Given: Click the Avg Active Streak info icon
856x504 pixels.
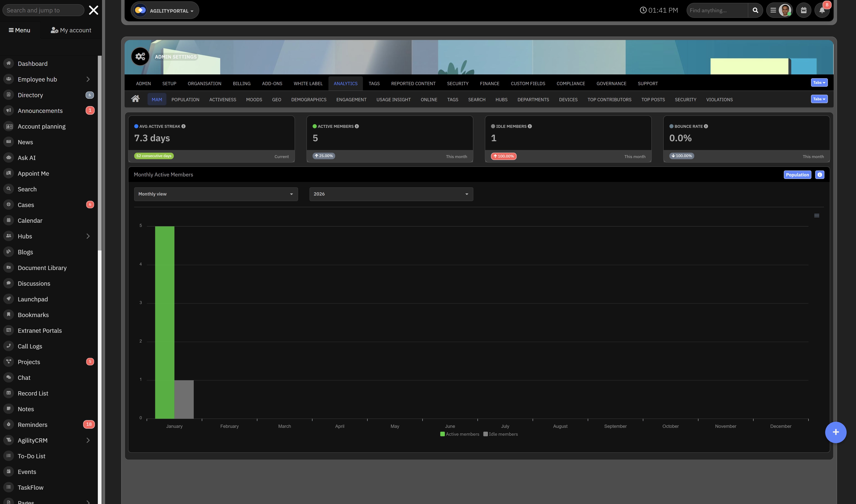Looking at the screenshot, I should [183, 126].
